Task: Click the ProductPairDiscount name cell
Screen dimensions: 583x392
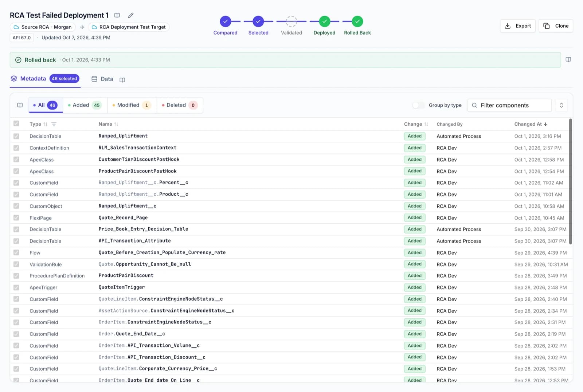Action: [x=126, y=276]
